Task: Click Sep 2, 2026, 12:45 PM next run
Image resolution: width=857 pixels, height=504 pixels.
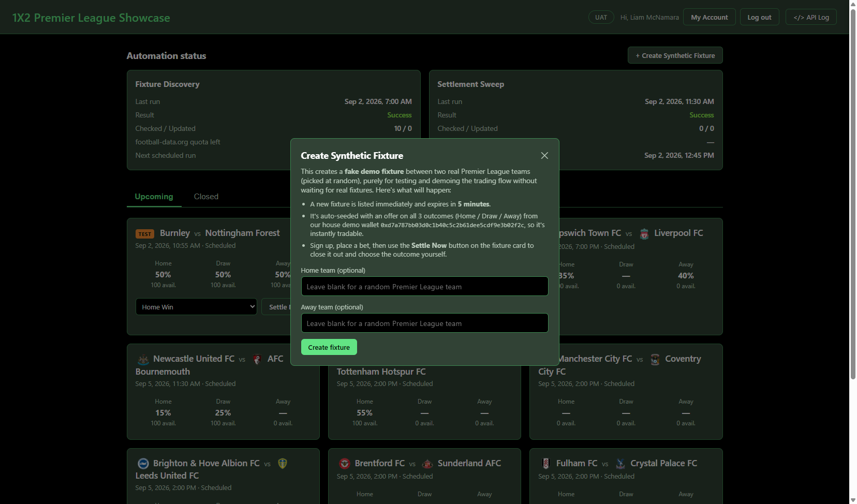Action: click(x=679, y=155)
